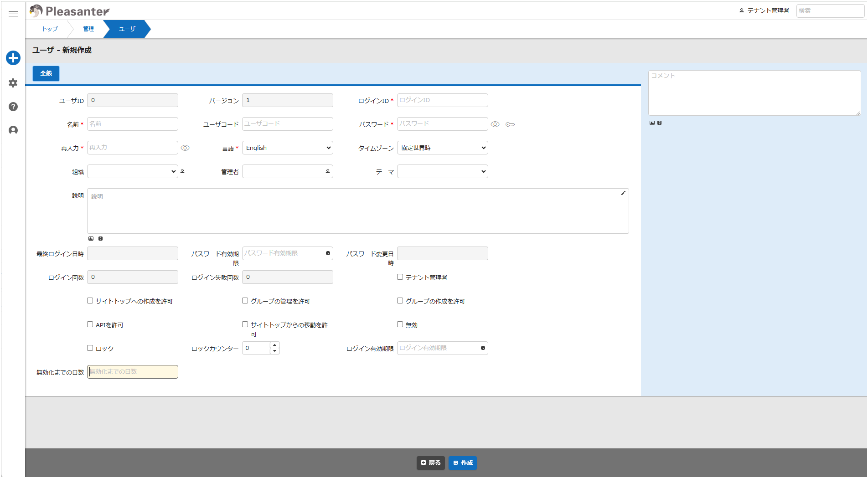Open the 組織 dropdown

point(133,171)
